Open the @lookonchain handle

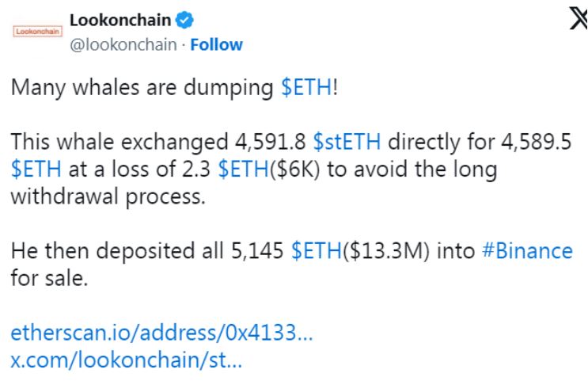tap(123, 44)
